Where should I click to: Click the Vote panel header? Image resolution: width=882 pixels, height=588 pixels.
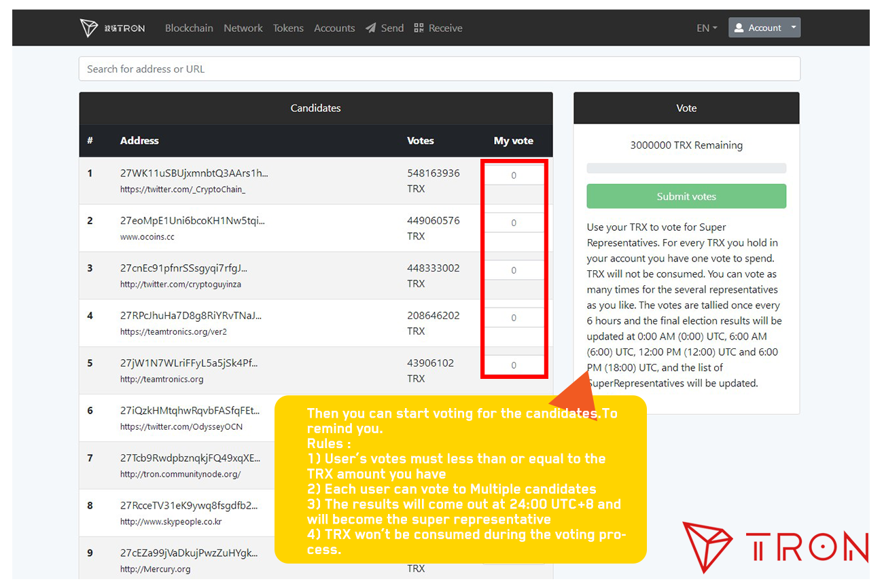coord(686,108)
